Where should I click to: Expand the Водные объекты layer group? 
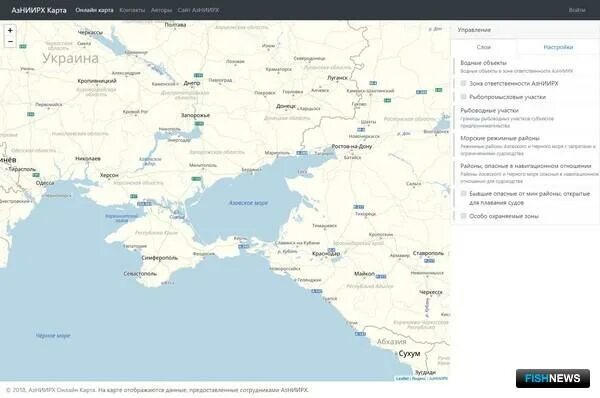click(483, 63)
